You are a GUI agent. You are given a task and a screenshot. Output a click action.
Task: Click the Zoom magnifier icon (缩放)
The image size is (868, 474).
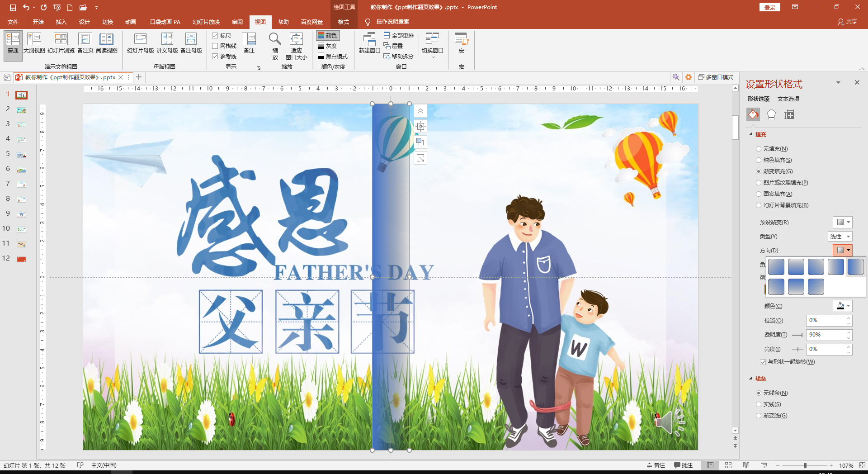275,45
